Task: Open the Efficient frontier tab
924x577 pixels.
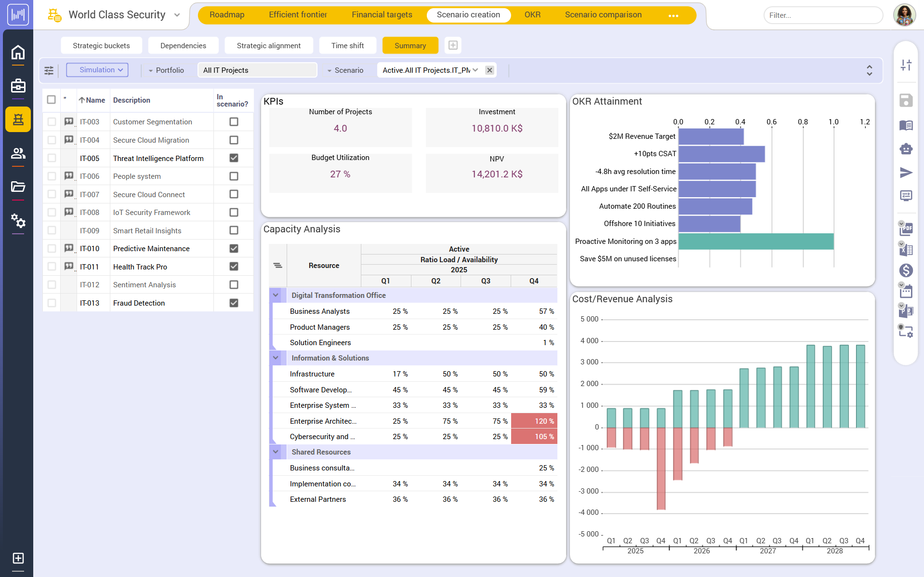Action: (x=297, y=14)
